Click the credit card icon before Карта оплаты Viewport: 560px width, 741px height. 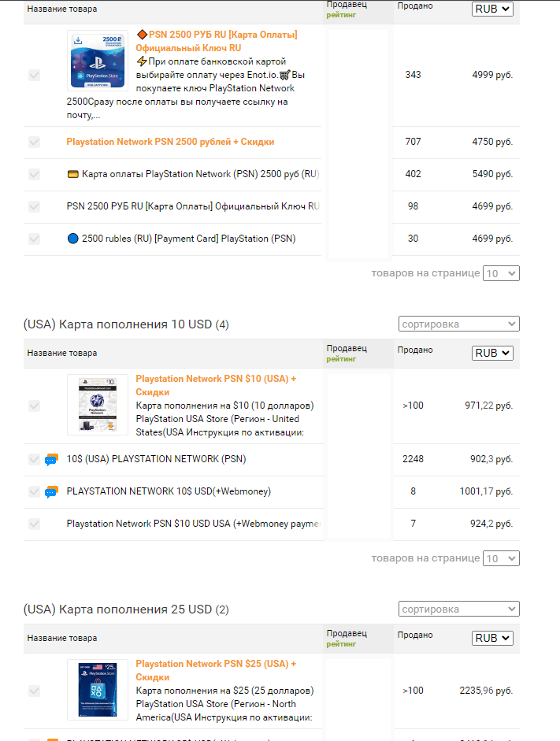[x=73, y=174]
